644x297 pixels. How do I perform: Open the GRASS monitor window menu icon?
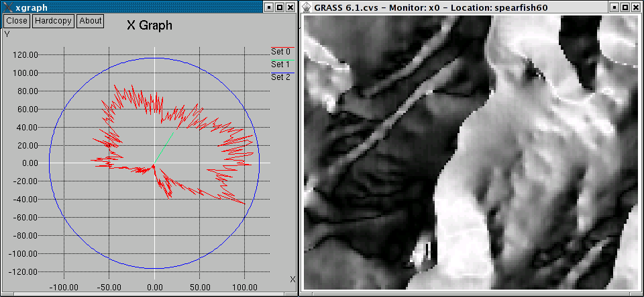pos(307,7)
